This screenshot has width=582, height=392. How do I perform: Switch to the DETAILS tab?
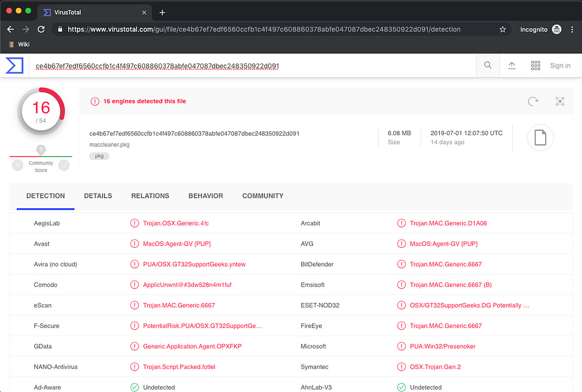[x=98, y=196]
